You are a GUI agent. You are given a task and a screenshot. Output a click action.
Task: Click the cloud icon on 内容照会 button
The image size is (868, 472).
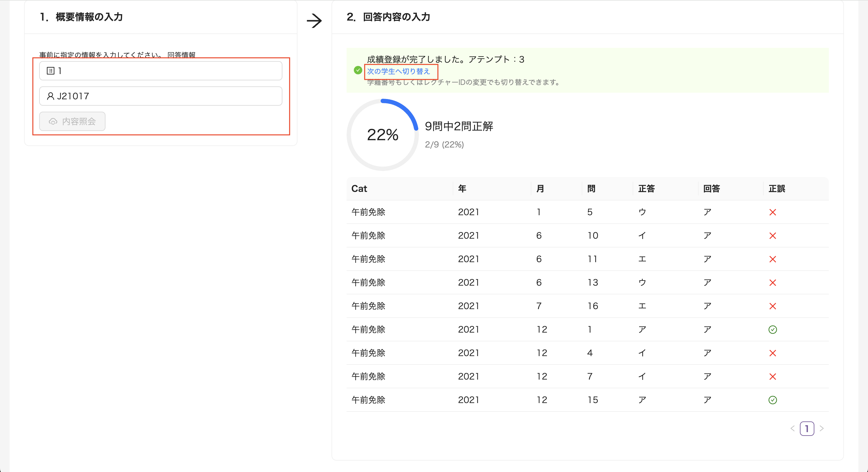click(x=53, y=122)
